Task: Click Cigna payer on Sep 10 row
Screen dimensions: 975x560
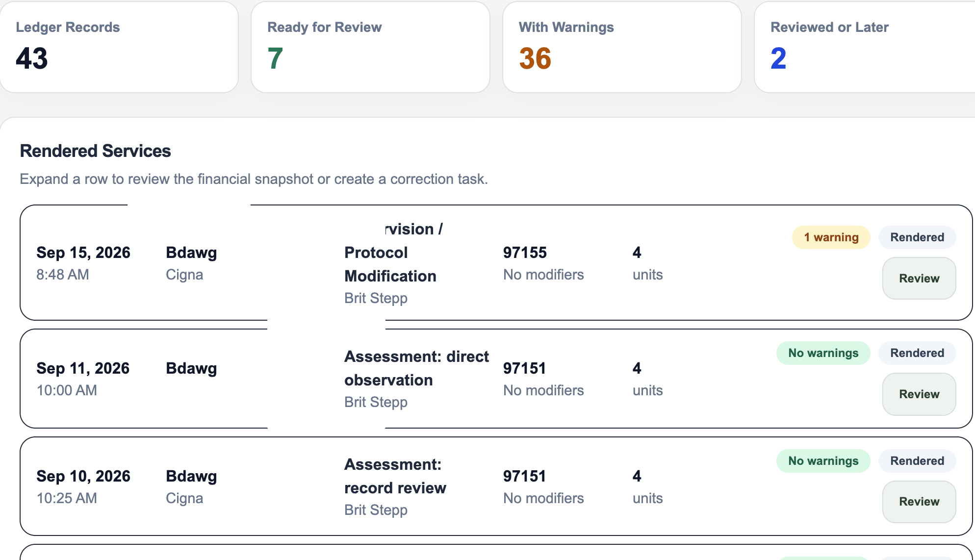Action: 184,498
